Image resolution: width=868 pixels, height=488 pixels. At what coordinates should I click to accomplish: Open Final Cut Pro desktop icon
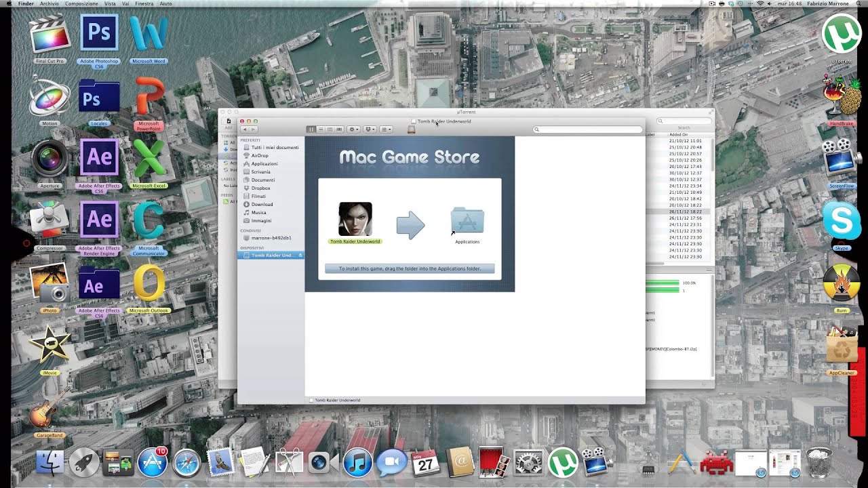click(x=50, y=34)
